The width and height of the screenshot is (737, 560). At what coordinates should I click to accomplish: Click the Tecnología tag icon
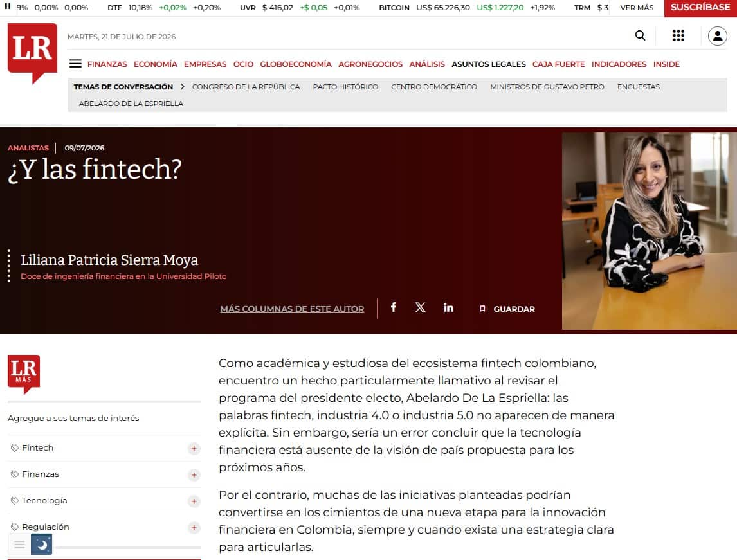coord(15,501)
